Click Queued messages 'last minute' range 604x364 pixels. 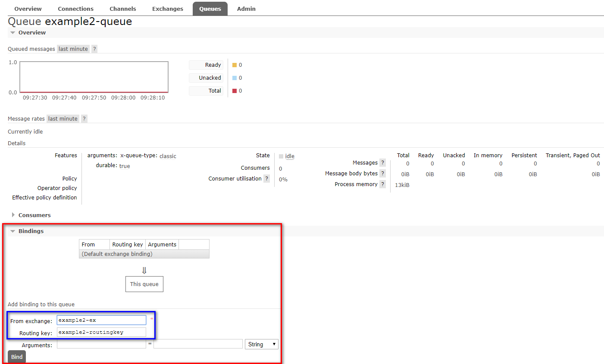[73, 49]
